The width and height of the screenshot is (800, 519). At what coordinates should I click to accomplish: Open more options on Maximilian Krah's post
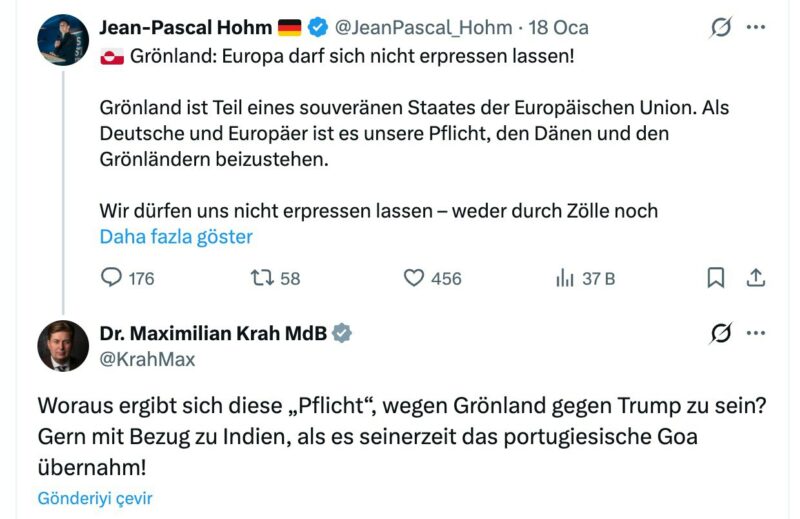click(756, 333)
